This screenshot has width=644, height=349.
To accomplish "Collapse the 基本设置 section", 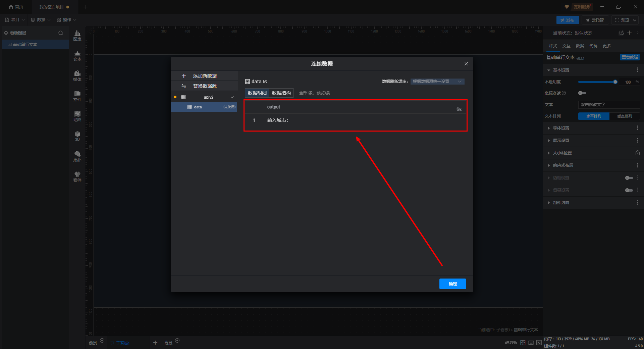I will tap(549, 70).
